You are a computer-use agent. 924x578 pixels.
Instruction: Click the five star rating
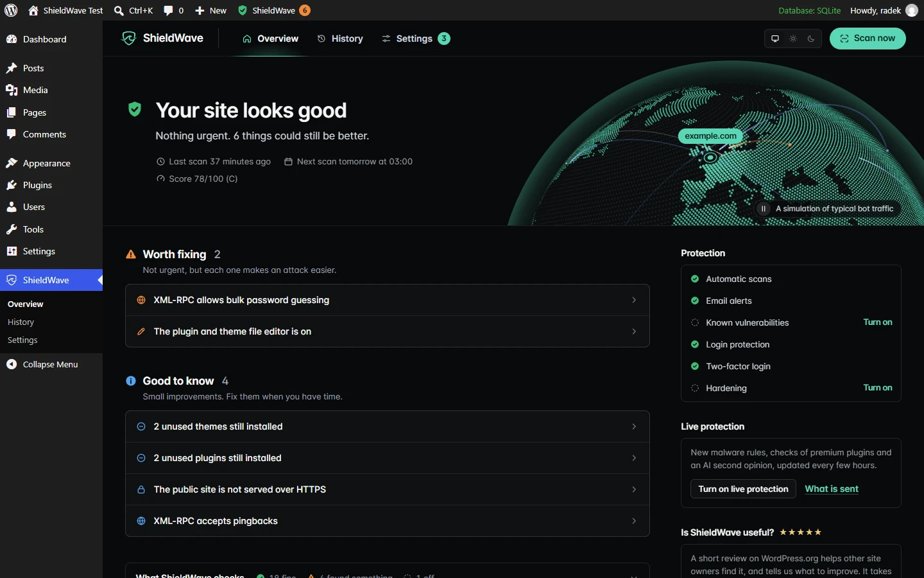[800, 532]
